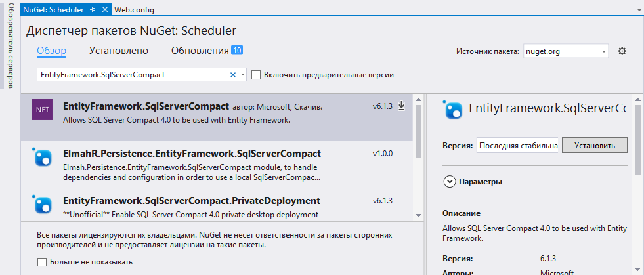Click the Установить install button
Screen dimensions: 644x275
595,145
